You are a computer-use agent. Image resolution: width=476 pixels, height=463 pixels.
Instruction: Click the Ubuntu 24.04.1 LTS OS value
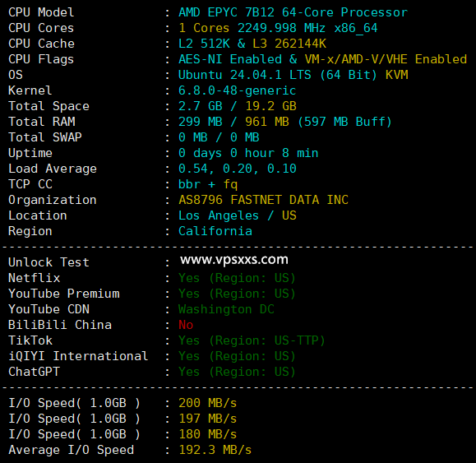(293, 75)
